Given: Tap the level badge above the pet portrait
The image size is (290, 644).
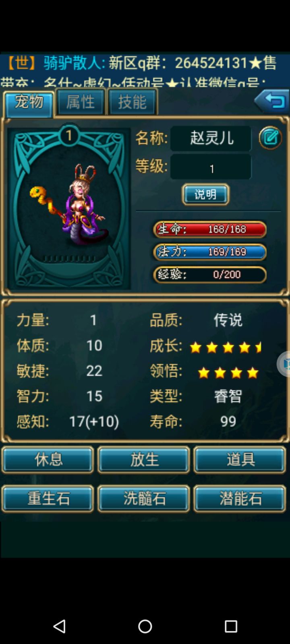Looking at the screenshot, I should (x=69, y=136).
